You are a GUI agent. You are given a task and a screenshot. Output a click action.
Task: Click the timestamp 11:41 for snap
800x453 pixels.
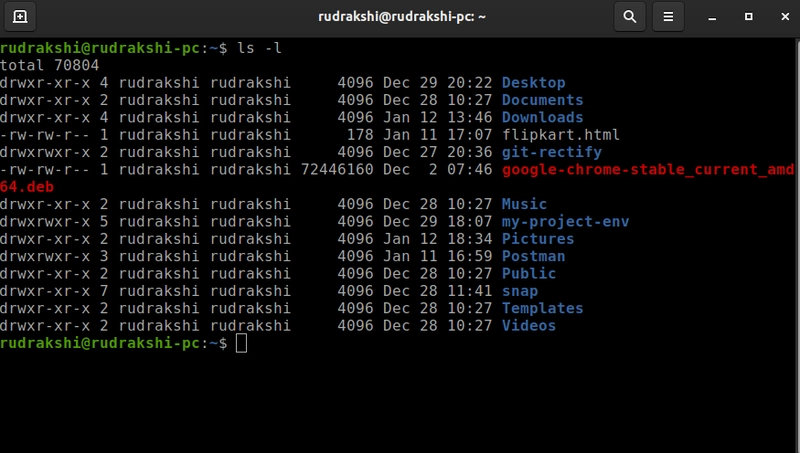point(469,291)
